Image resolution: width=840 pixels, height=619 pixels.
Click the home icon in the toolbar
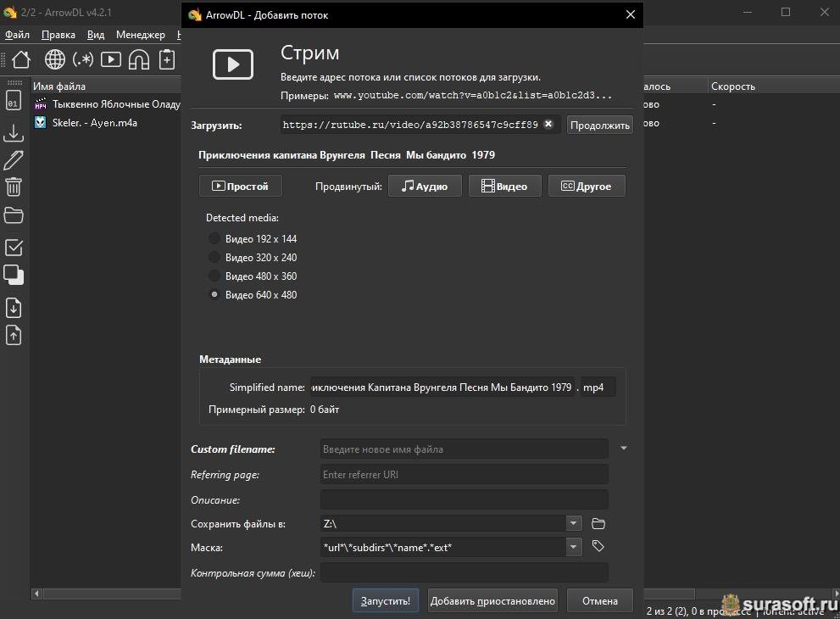pos(21,59)
